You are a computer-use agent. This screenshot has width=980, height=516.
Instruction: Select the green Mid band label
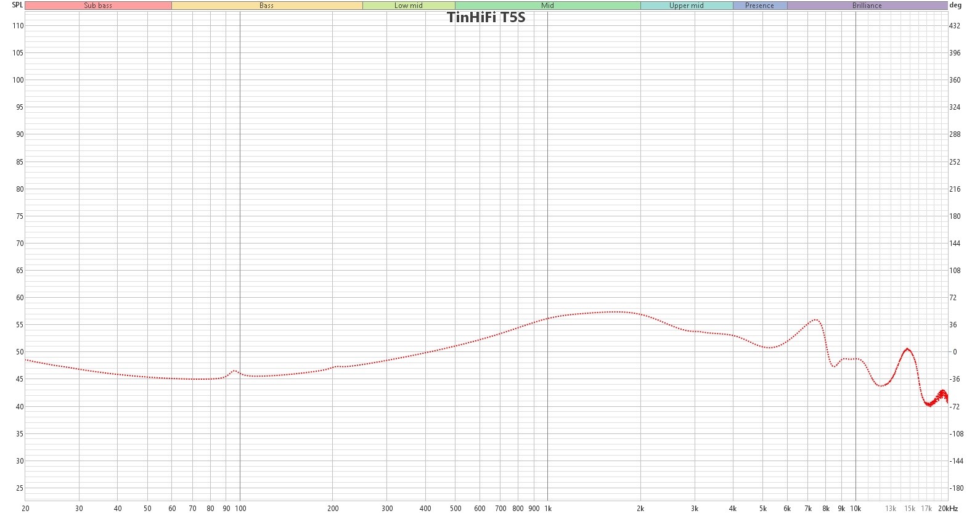(548, 6)
